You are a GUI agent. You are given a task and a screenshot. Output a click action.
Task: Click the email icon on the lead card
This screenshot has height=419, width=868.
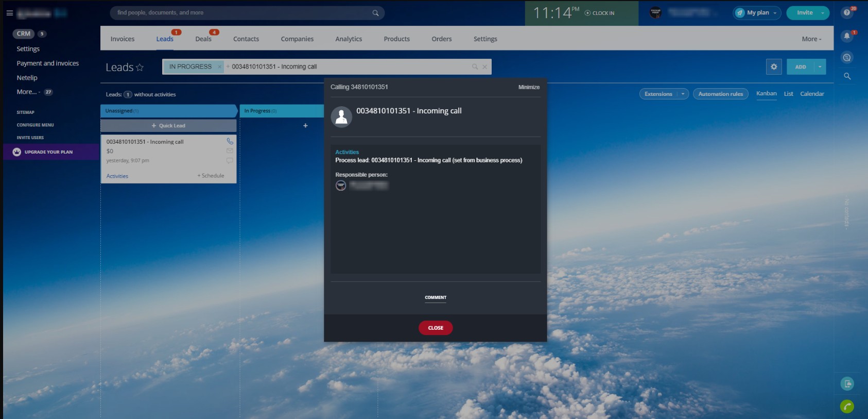tap(230, 151)
